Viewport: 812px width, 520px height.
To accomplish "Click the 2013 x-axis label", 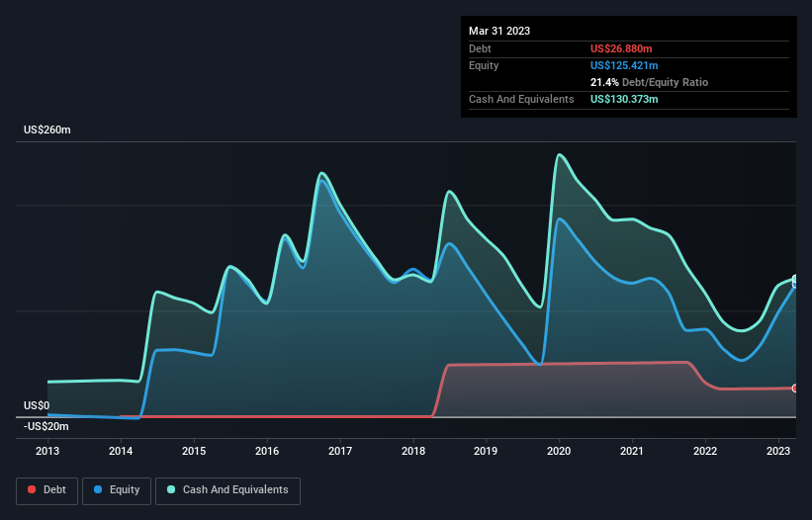I will pyautogui.click(x=47, y=451).
